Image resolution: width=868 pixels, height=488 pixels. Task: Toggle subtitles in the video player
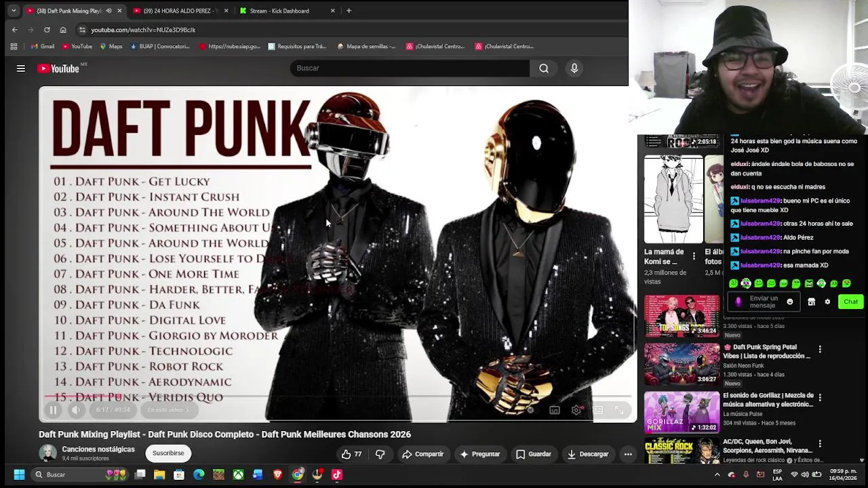click(x=555, y=410)
